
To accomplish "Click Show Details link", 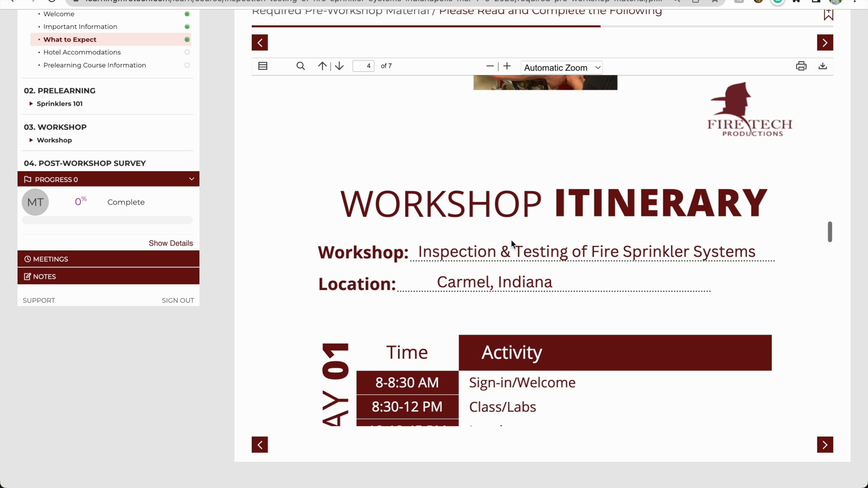I will click(x=171, y=243).
